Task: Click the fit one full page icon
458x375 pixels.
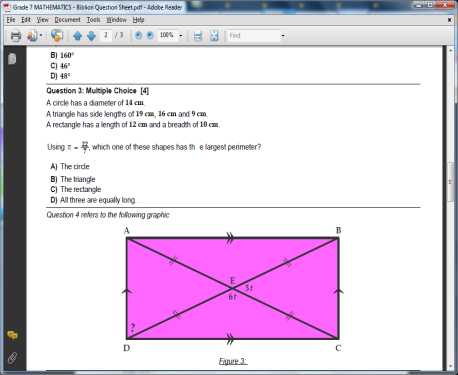Action: [x=214, y=35]
